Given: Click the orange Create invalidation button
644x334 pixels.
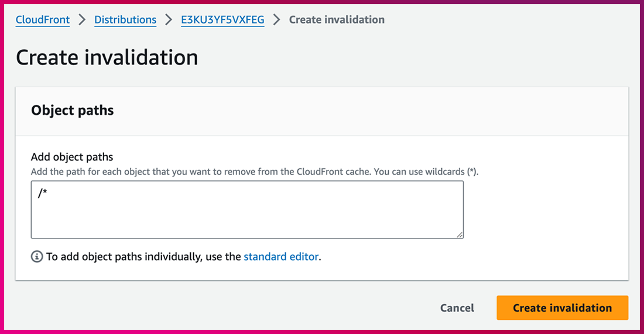Looking at the screenshot, I should (x=562, y=308).
